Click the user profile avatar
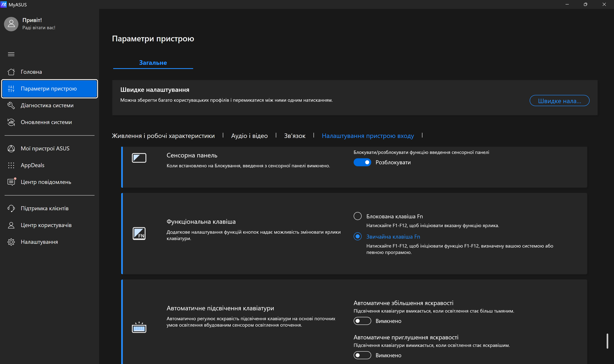Screen dimensions: 614x364 [11, 24]
